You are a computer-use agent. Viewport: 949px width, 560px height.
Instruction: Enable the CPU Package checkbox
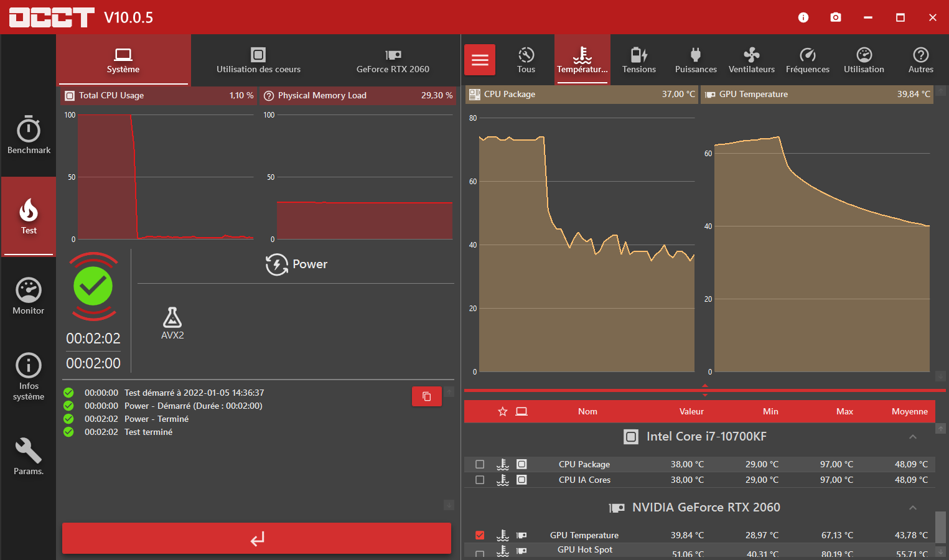click(x=480, y=464)
